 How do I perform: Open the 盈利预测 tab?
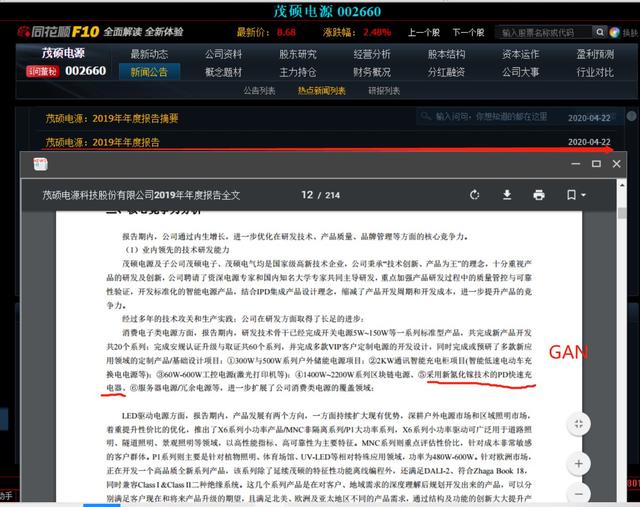(595, 54)
